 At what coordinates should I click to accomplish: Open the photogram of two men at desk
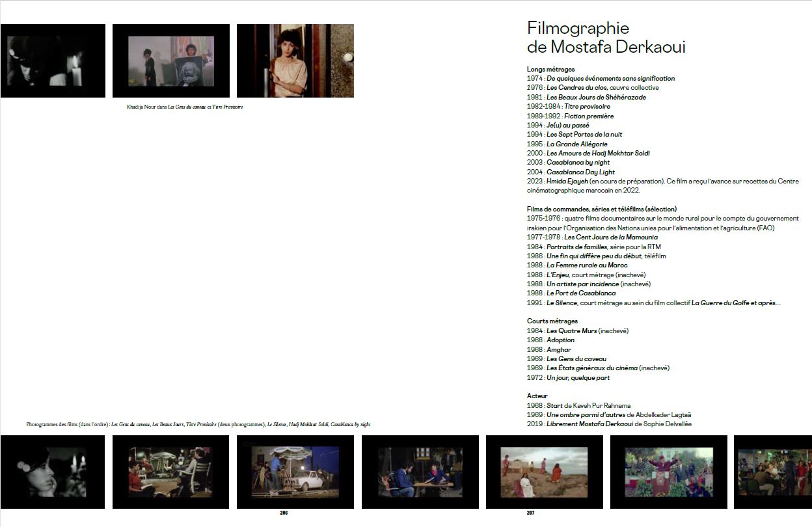tap(420, 472)
